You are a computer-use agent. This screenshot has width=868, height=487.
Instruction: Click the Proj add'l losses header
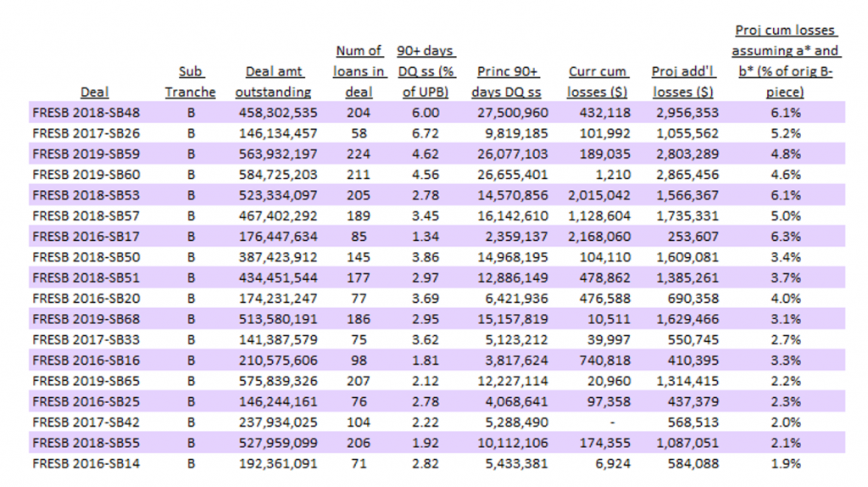click(682, 82)
